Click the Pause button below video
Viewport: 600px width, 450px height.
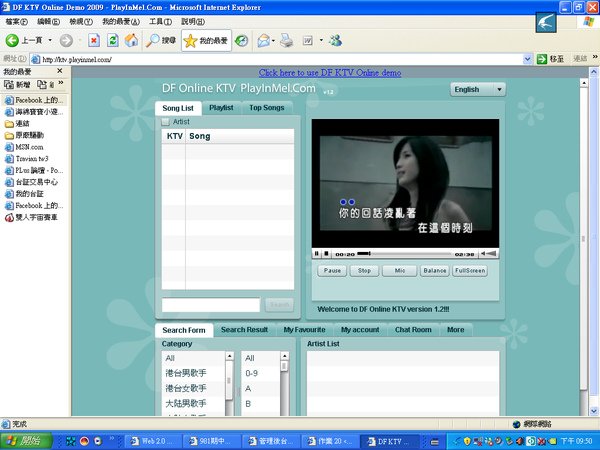point(332,271)
